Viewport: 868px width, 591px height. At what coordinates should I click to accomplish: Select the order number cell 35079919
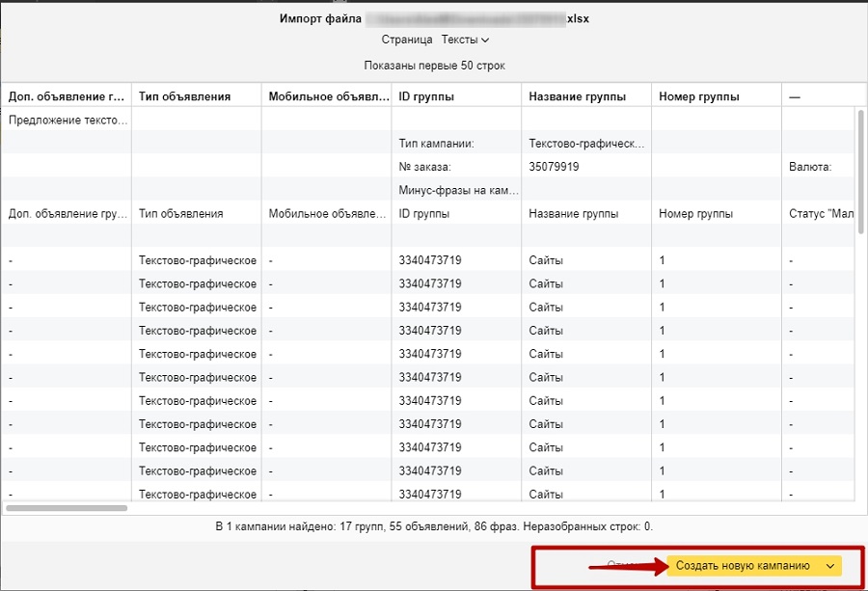(x=555, y=167)
